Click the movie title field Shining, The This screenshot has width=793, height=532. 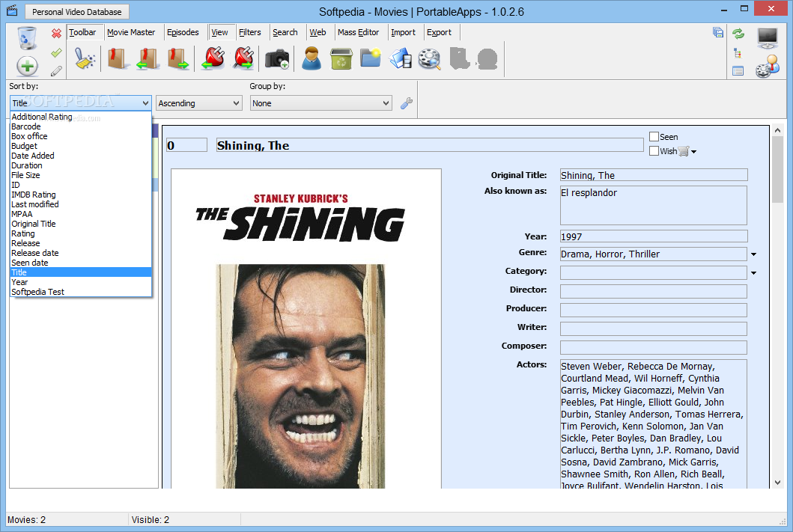[x=429, y=145]
